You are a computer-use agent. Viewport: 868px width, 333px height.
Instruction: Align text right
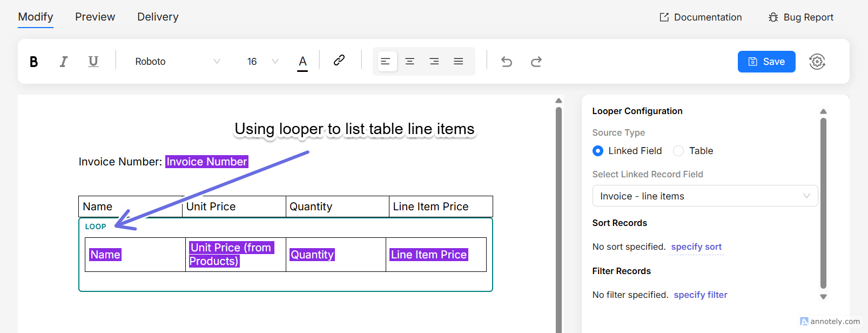click(434, 61)
